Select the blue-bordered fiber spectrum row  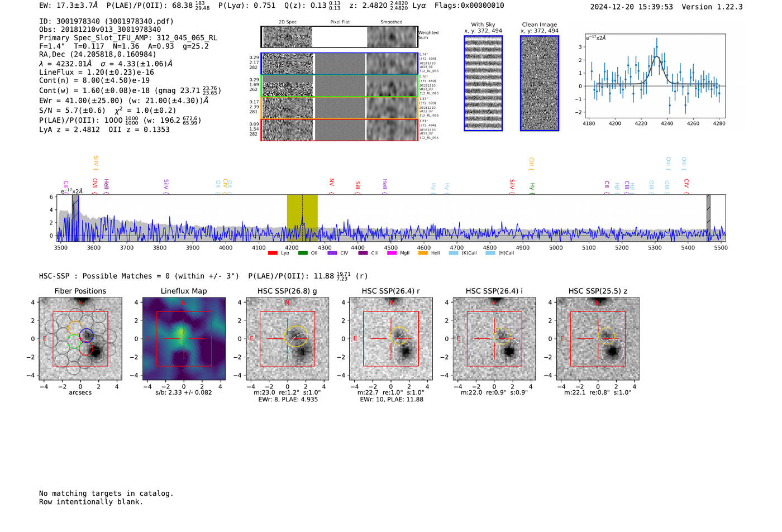(339, 64)
